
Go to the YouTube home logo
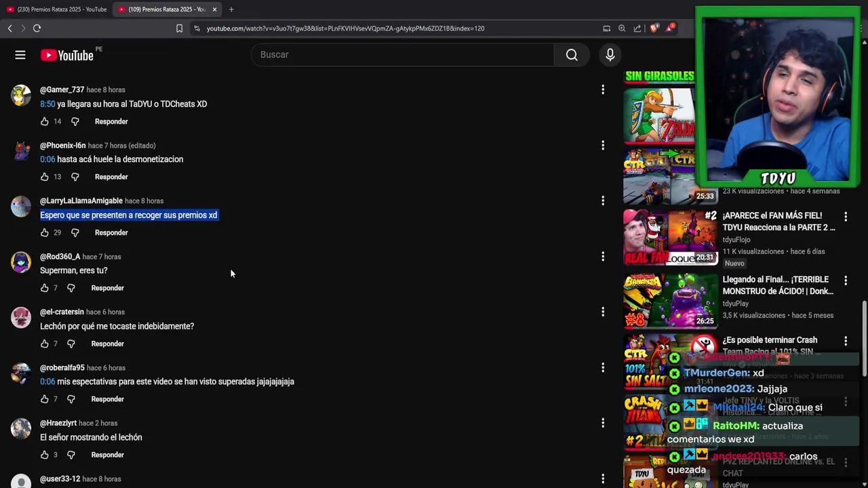(67, 56)
